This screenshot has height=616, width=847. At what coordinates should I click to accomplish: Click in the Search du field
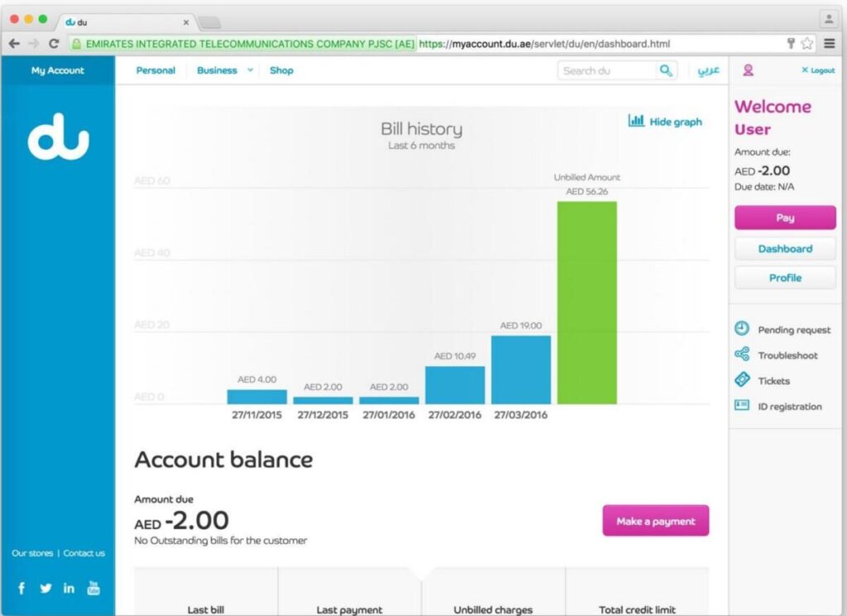(608, 71)
